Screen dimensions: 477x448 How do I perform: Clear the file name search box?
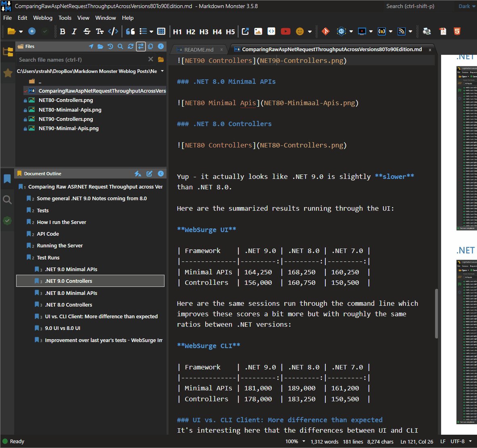(x=151, y=59)
